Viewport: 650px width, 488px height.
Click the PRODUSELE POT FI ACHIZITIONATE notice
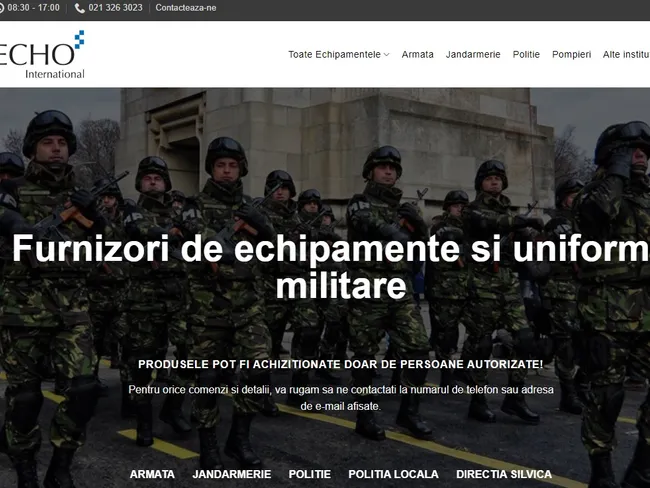(340, 364)
